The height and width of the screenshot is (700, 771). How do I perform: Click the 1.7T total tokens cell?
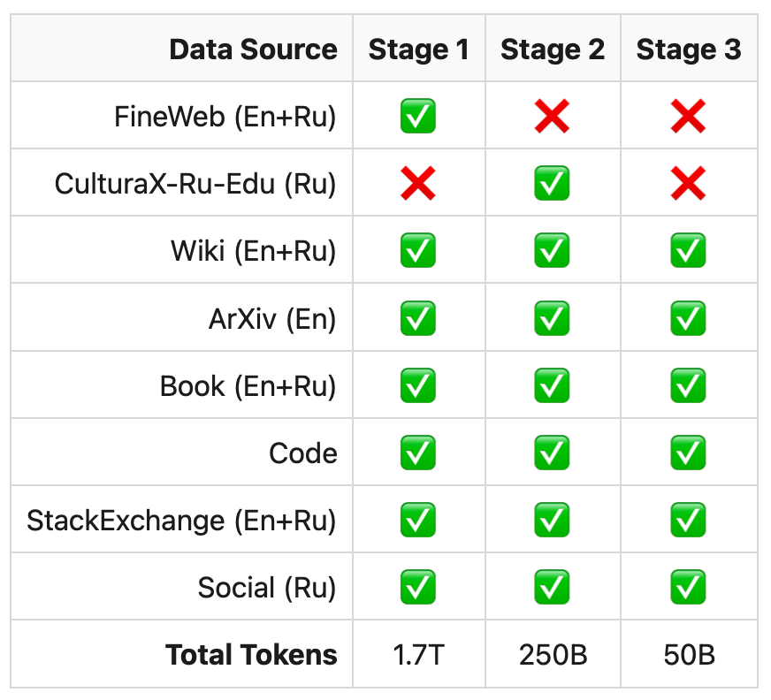[x=418, y=655]
